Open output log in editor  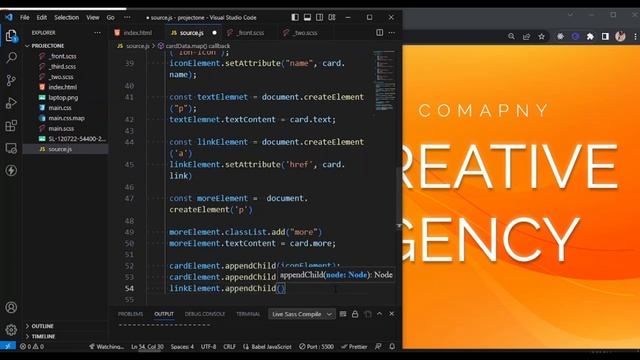point(367,314)
